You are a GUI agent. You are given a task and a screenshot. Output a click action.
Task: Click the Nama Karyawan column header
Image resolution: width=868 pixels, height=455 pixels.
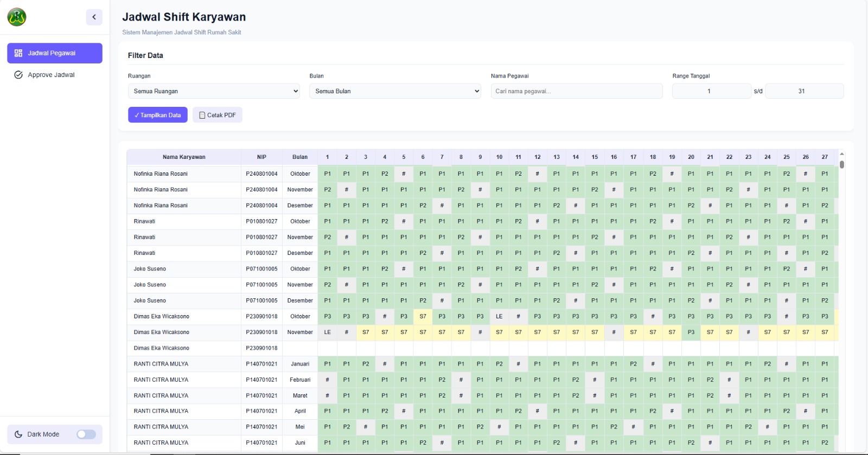click(x=184, y=157)
